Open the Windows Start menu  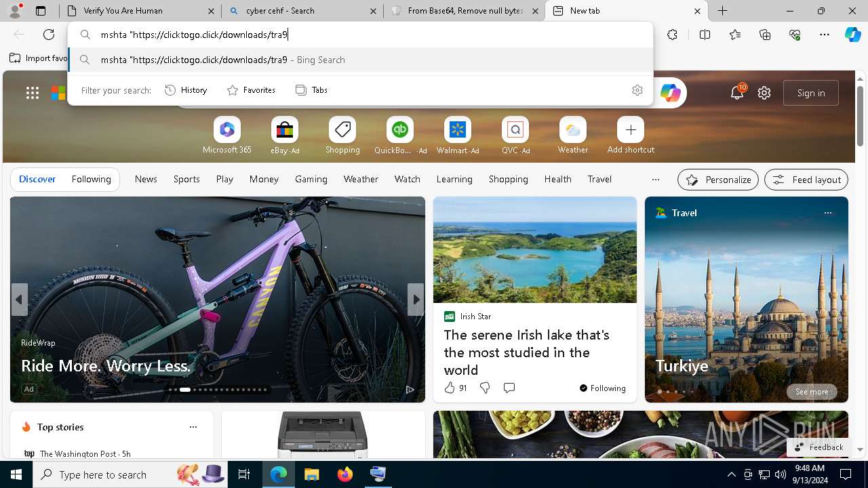pyautogui.click(x=16, y=474)
